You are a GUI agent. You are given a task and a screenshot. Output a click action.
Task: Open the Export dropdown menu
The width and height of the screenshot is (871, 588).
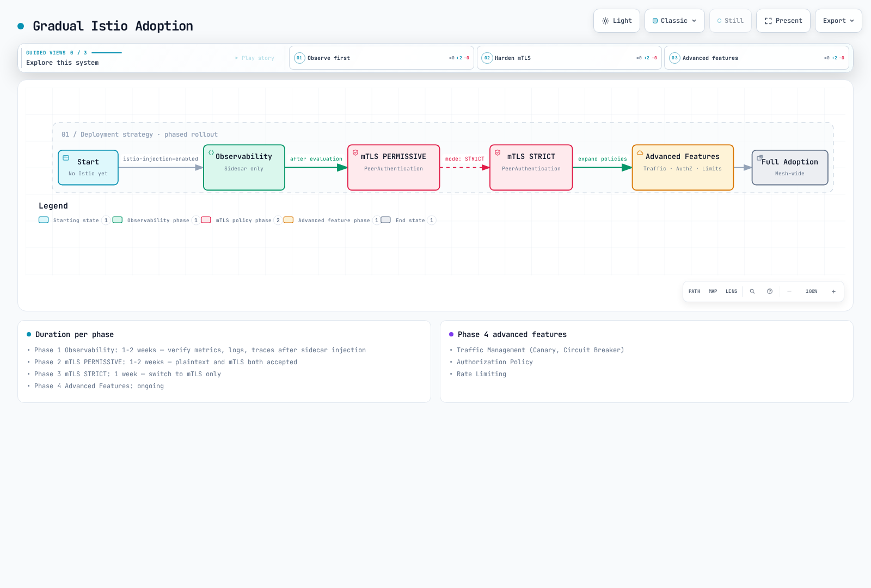(x=838, y=21)
